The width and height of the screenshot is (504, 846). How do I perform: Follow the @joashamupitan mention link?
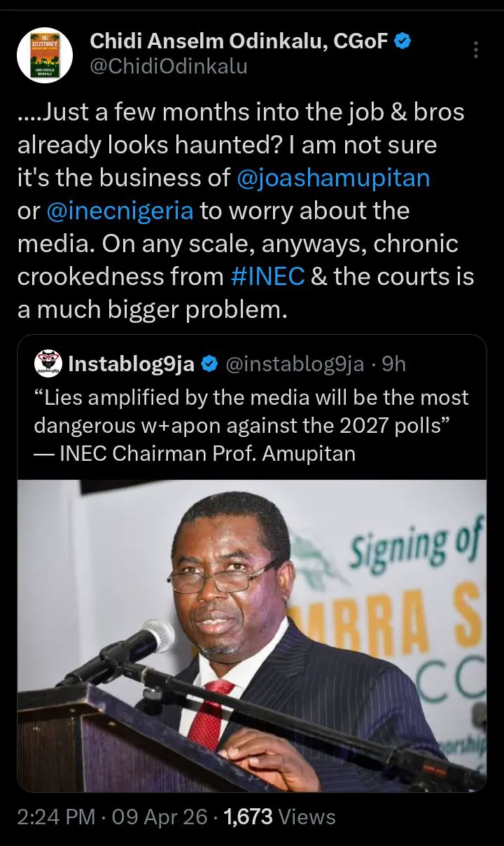coord(333,178)
